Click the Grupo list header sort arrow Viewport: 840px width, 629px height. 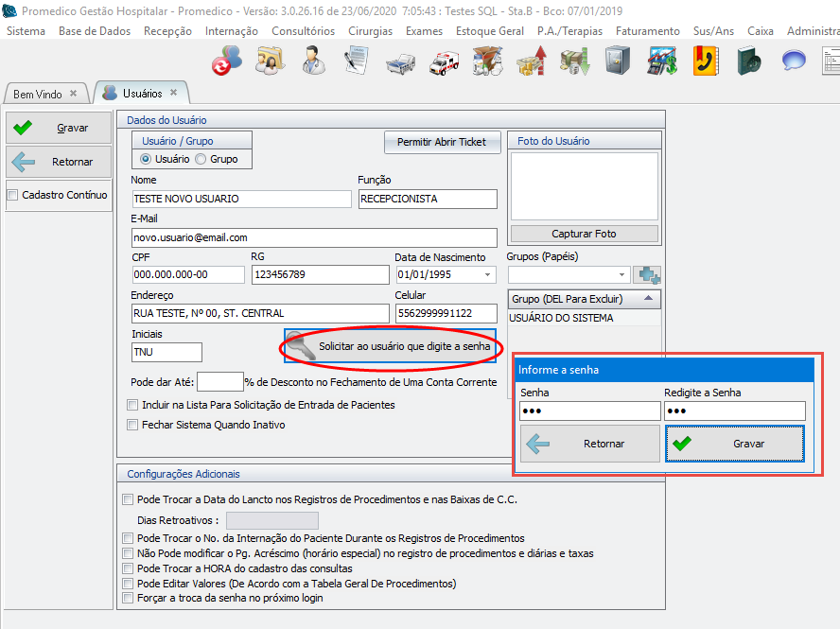648,298
